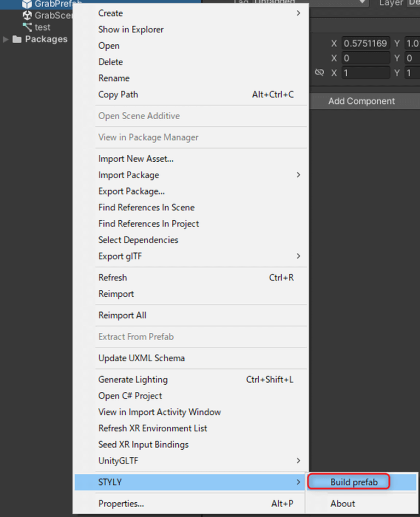Image resolution: width=420 pixels, height=517 pixels.
Task: Choose Find References In Scene
Action: pyautogui.click(x=146, y=207)
